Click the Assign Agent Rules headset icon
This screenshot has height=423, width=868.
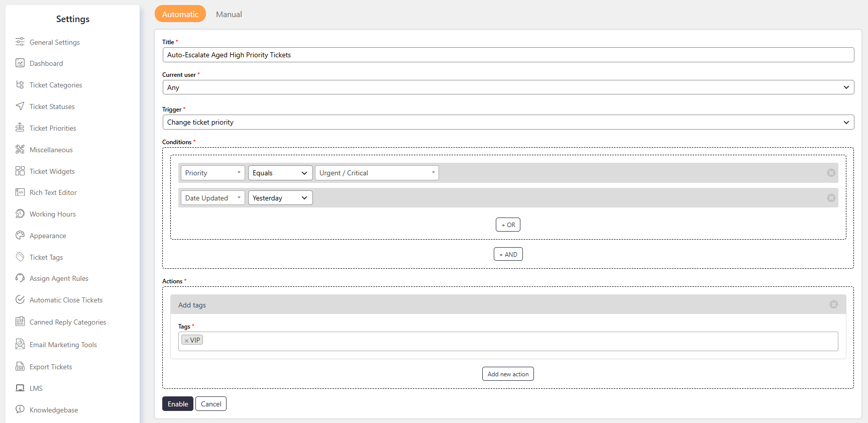[20, 278]
